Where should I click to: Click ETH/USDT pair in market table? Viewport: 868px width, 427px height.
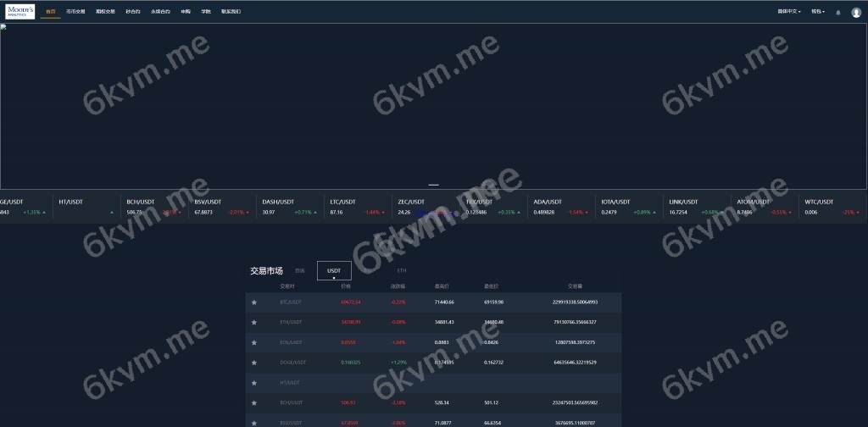pos(291,323)
